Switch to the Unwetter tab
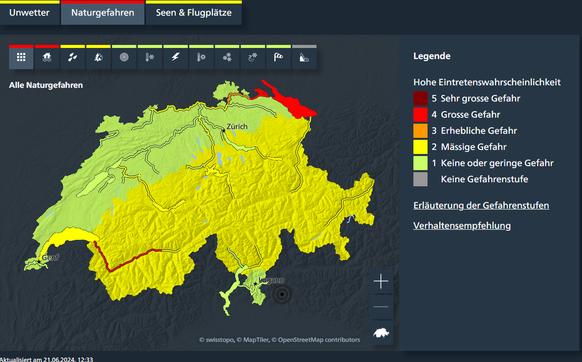Image resolution: width=582 pixels, height=362 pixels. tap(29, 13)
